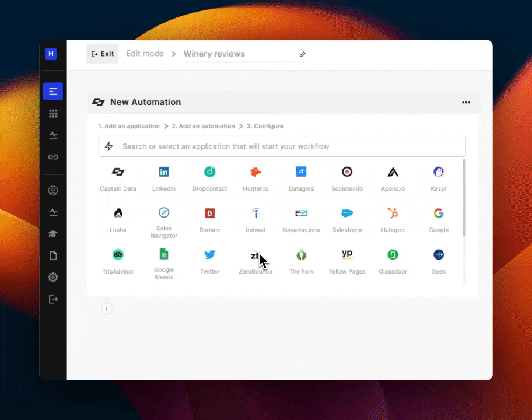Viewport: 532px width, 420px height.
Task: Open the graduation cap academy icon
Action: (x=53, y=234)
